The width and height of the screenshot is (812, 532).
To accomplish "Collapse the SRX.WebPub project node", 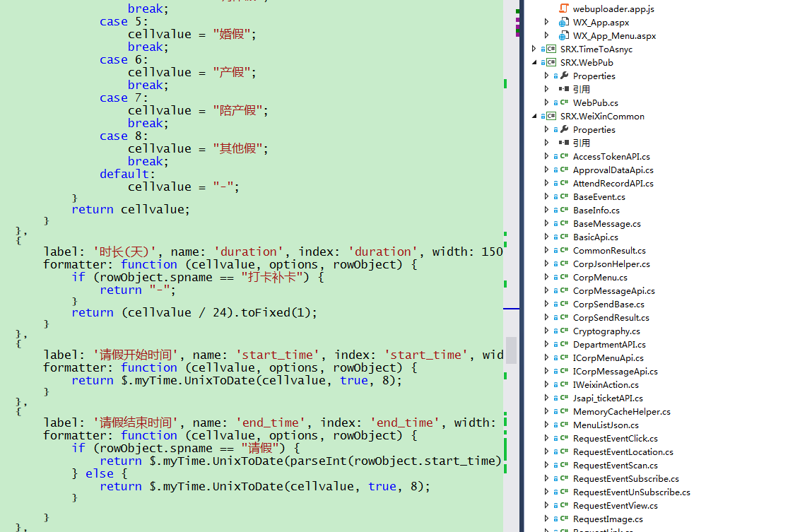I will (x=534, y=63).
